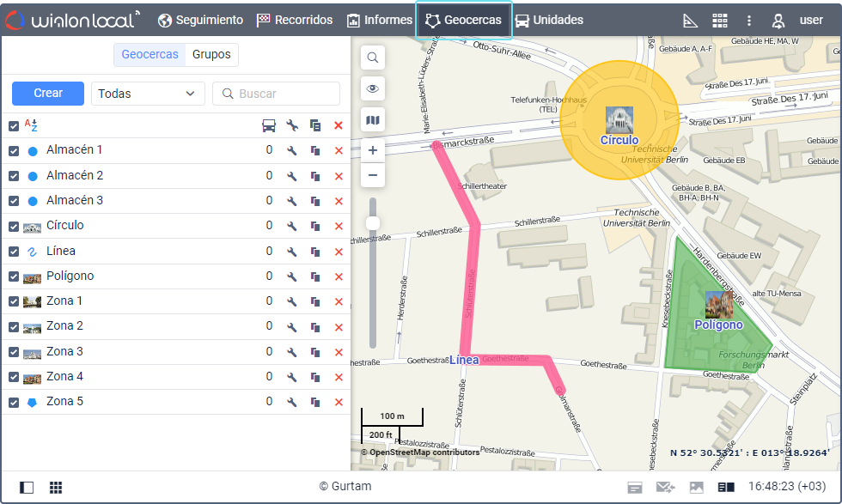The height and width of the screenshot is (504, 842).
Task: Delete all selected geofences header X
Action: (339, 125)
